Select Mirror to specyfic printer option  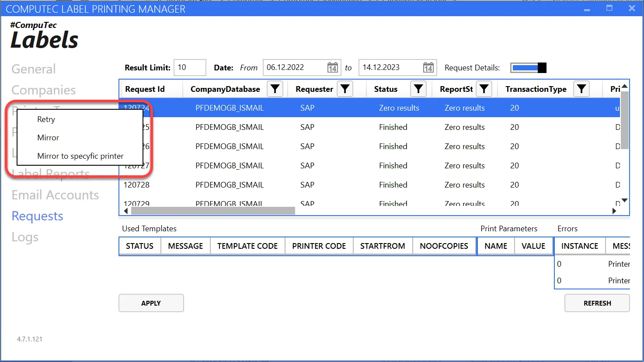pos(80,156)
